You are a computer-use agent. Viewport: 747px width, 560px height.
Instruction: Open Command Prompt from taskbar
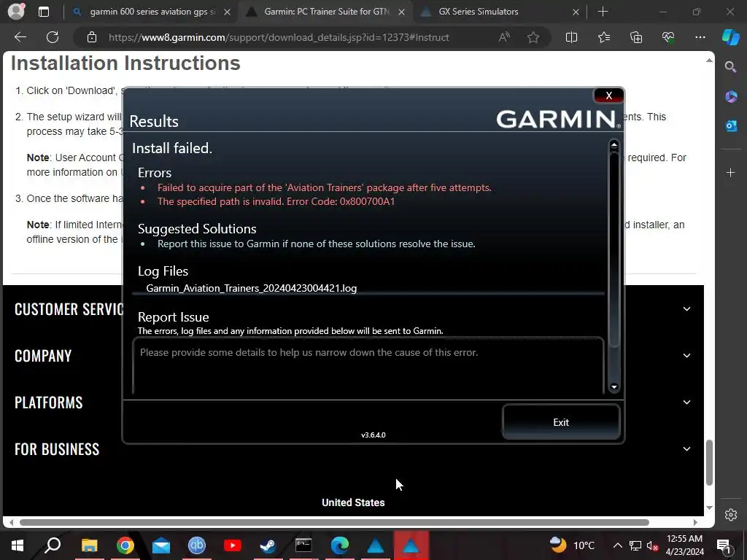[303, 545]
